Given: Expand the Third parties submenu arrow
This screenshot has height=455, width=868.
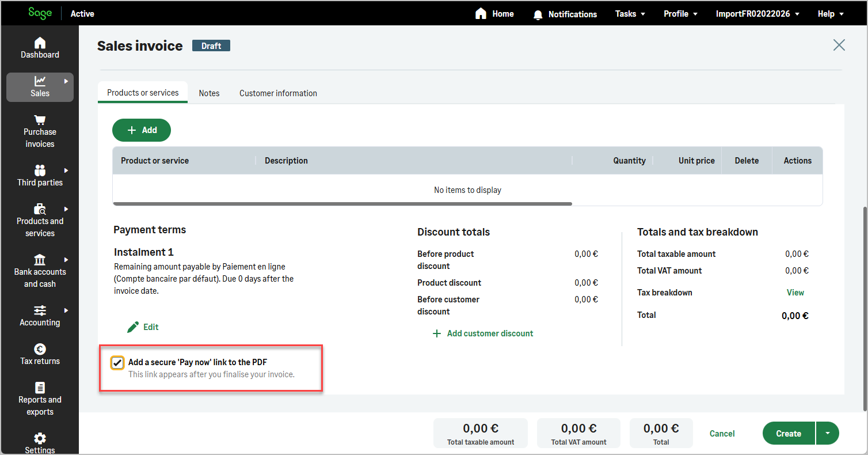Looking at the screenshot, I should coord(66,170).
